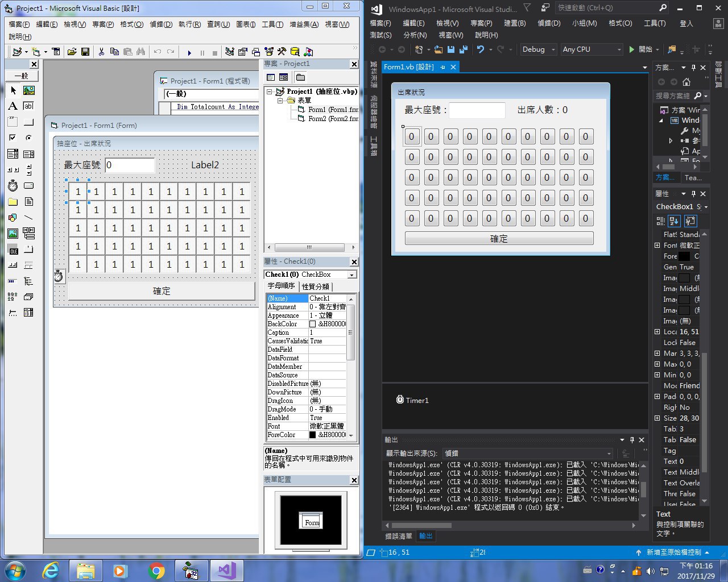
Task: Choose the CheckBox tool in VB6 toolbox
Action: pyautogui.click(x=13, y=138)
